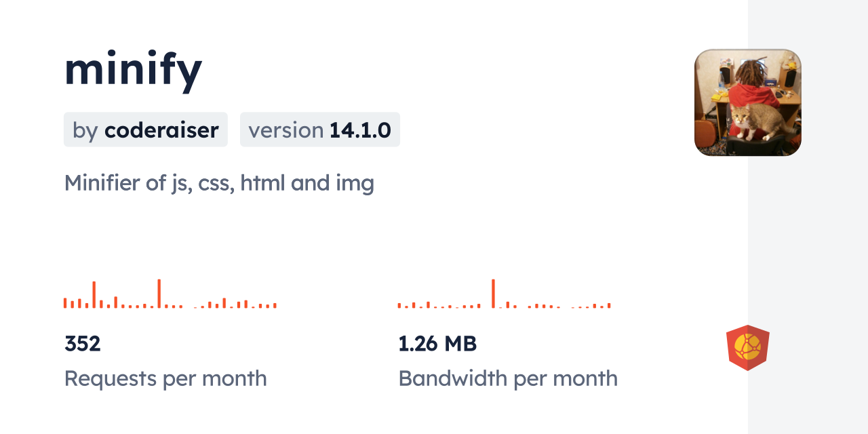Click the last bar of requests chart
868x434 pixels.
point(275,305)
